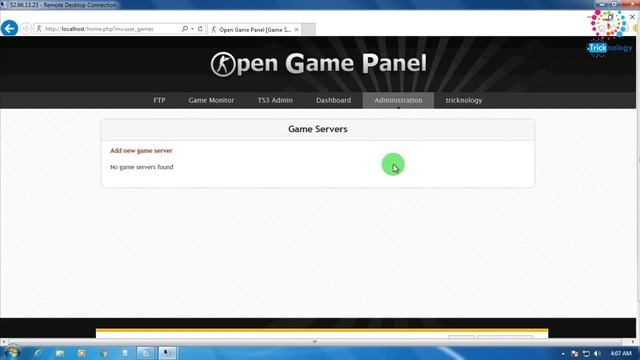
Task: Click the Open Game Panel logo header
Action: point(318,64)
